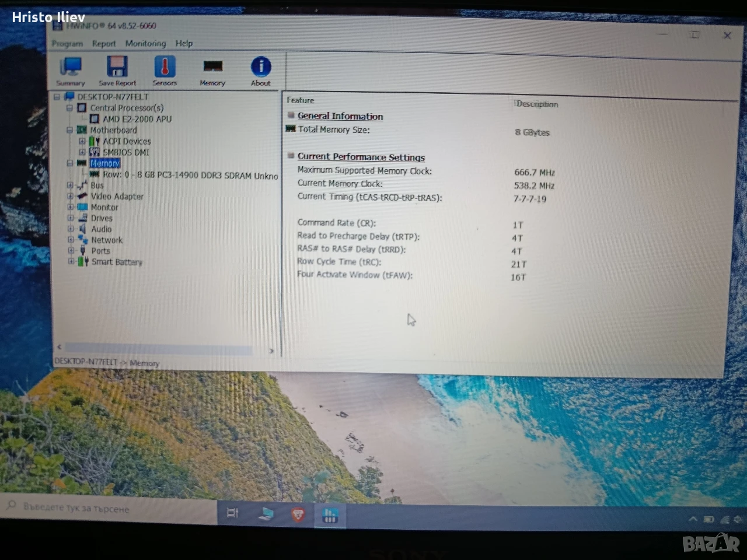Open the Report menu

(x=104, y=44)
